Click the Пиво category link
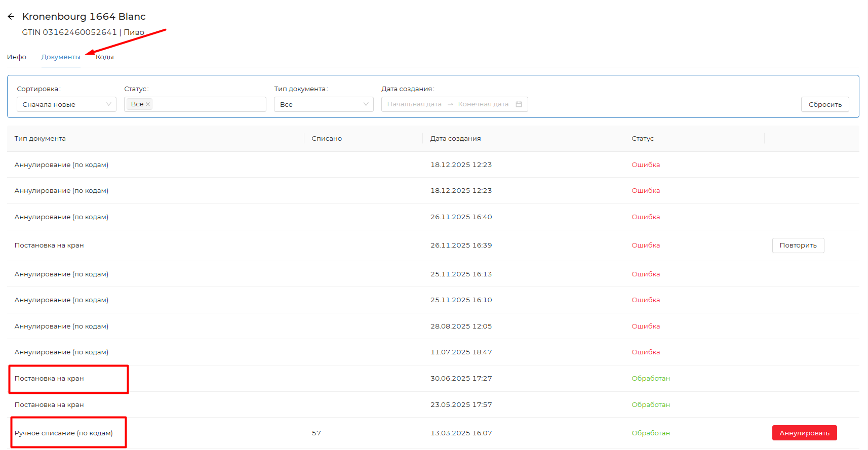Viewport: 868px width, 450px height. point(134,32)
